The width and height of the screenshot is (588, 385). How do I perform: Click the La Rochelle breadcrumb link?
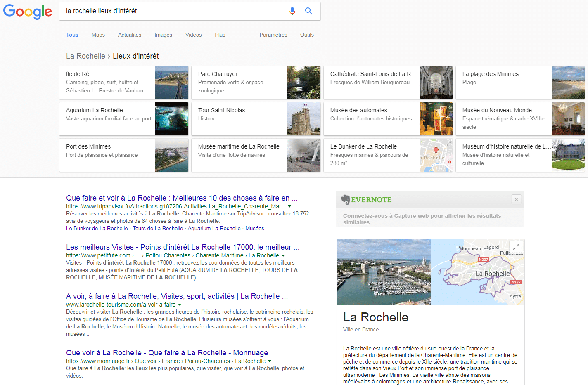pos(85,56)
